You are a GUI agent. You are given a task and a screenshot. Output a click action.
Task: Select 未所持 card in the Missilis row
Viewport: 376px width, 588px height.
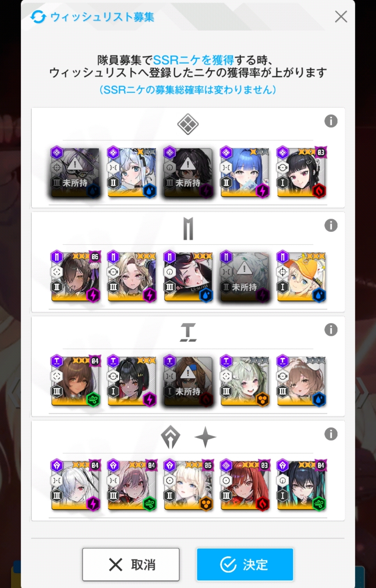pos(245,277)
